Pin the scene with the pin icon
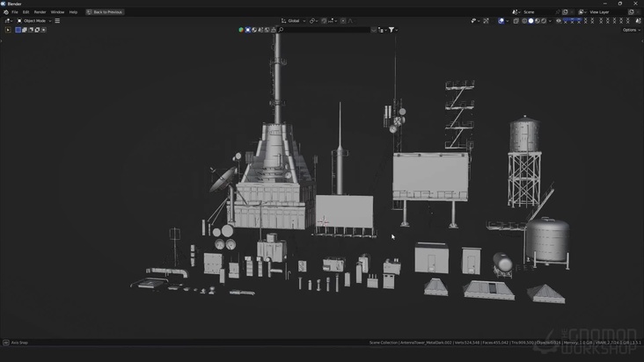 click(557, 12)
